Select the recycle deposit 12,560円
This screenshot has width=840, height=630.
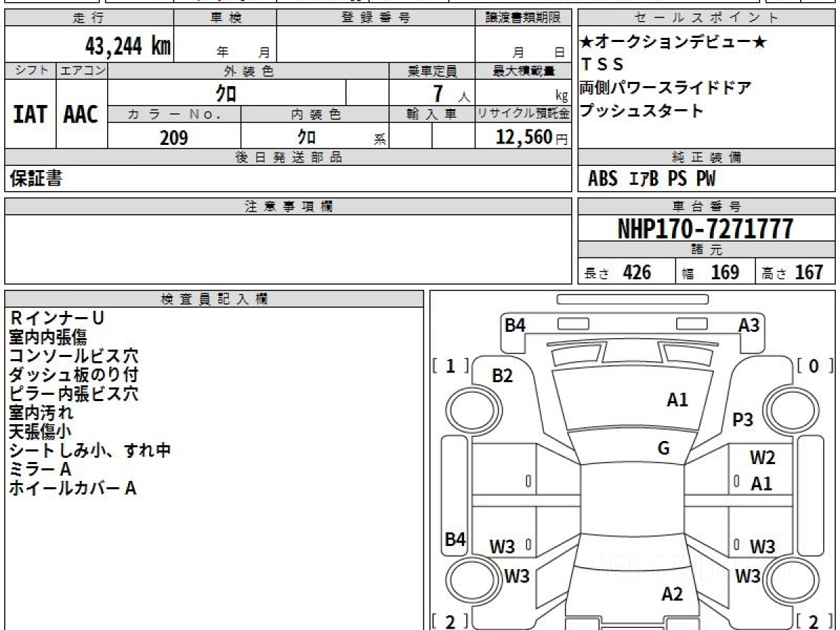click(532, 137)
